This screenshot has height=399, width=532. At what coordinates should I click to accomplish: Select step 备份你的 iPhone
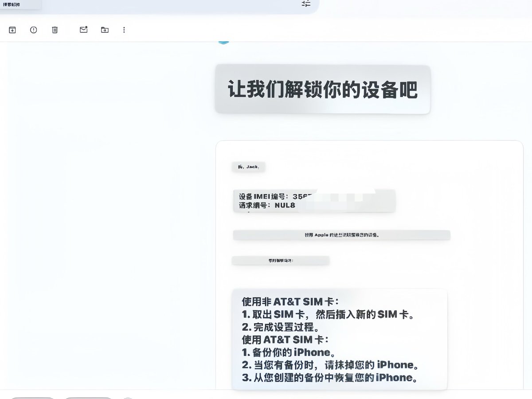tap(289, 353)
